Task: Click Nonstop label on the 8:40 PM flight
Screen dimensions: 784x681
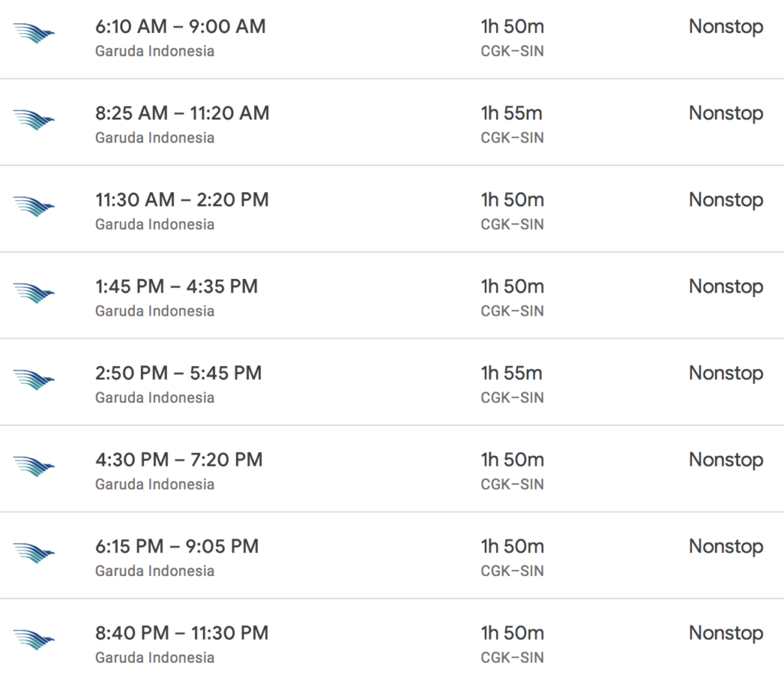Action: pos(726,633)
